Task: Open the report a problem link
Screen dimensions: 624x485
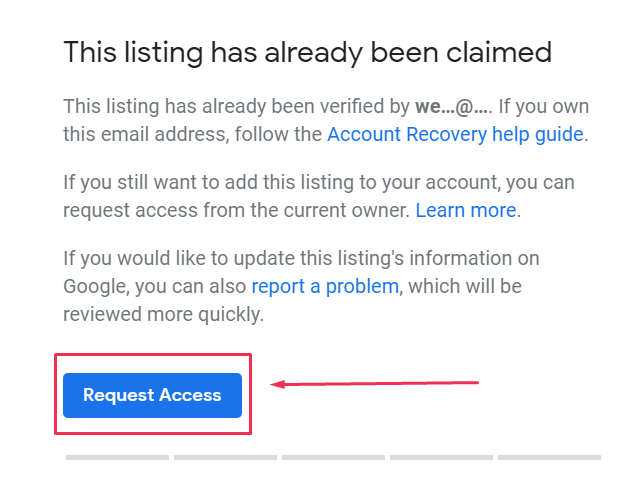Action: click(325, 286)
